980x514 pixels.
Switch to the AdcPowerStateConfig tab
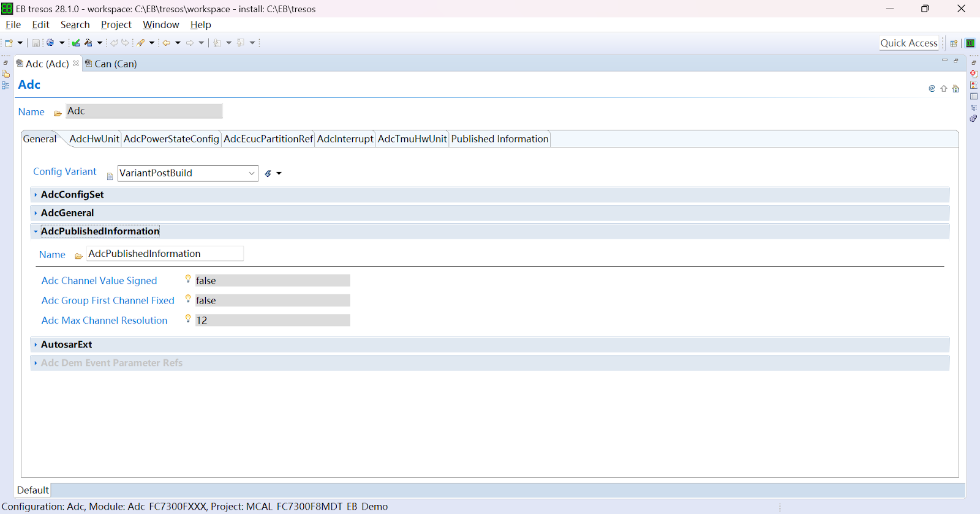171,139
